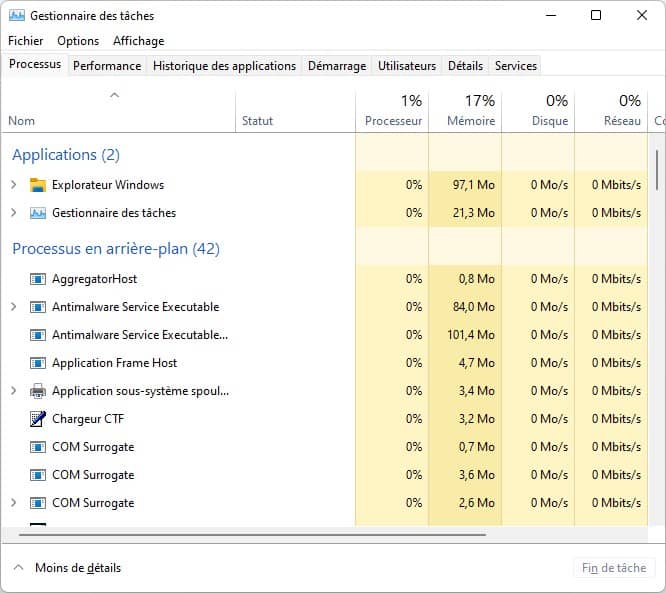Minimize the Gestionnaire des tâches window

[551, 15]
